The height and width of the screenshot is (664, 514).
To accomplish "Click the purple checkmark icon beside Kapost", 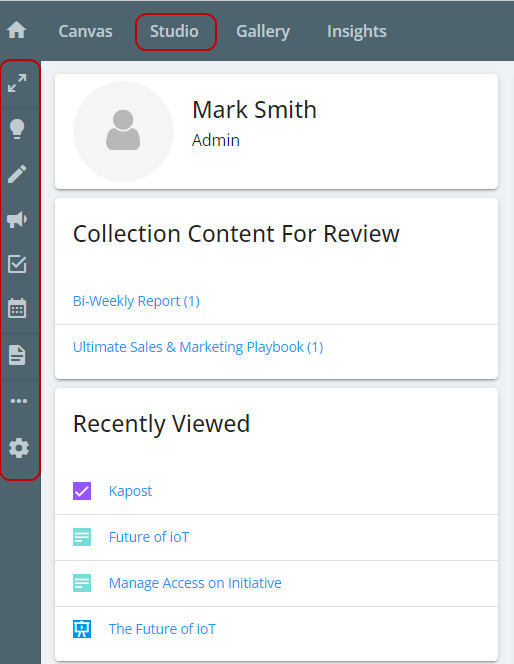I will [x=82, y=491].
